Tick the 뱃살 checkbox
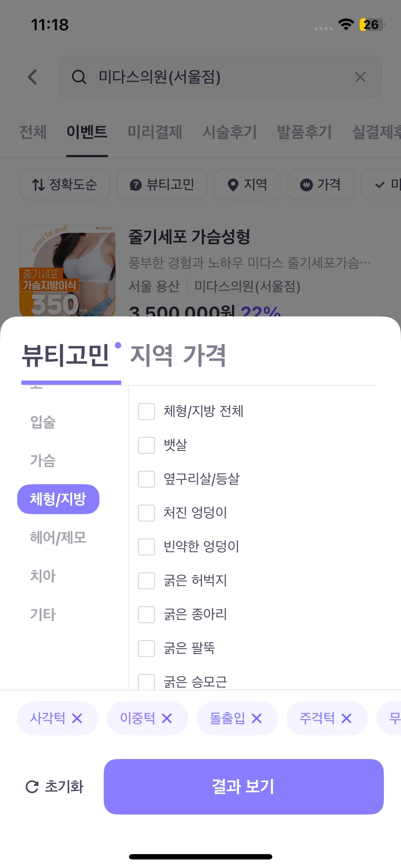This screenshot has height=868, width=401. (x=146, y=445)
